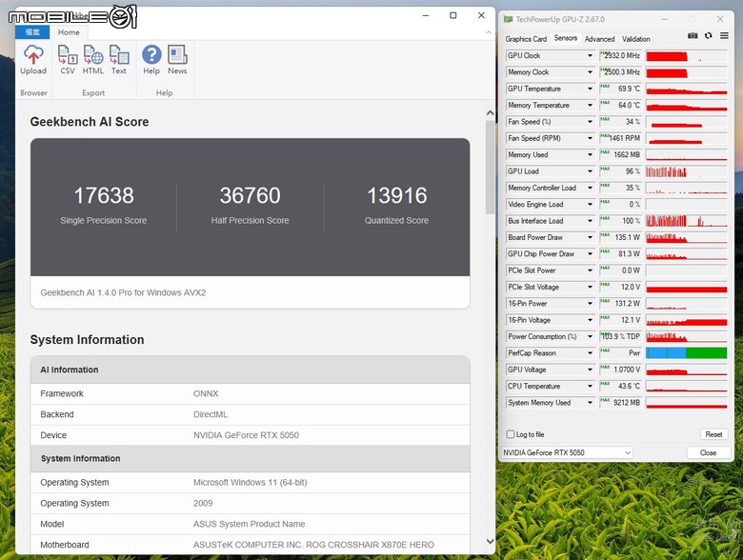Image resolution: width=743 pixels, height=560 pixels.
Task: Open Board Power Draw sensor dropdown
Action: [590, 237]
